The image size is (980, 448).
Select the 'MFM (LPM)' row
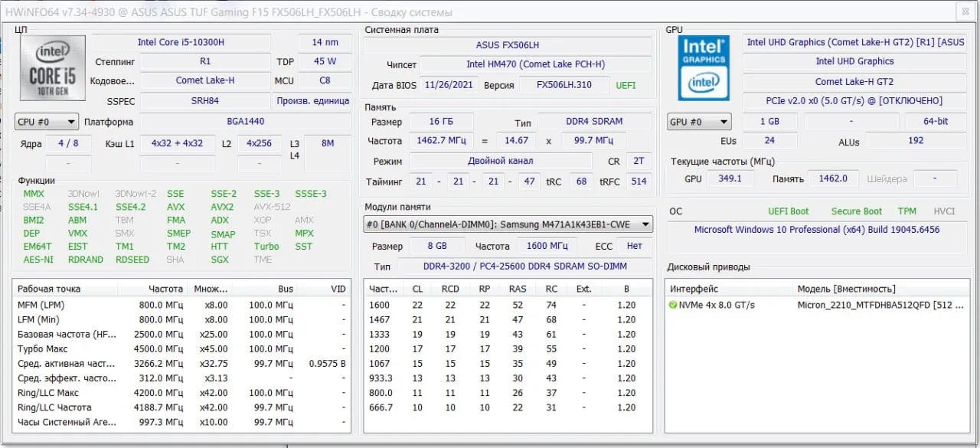(x=181, y=305)
